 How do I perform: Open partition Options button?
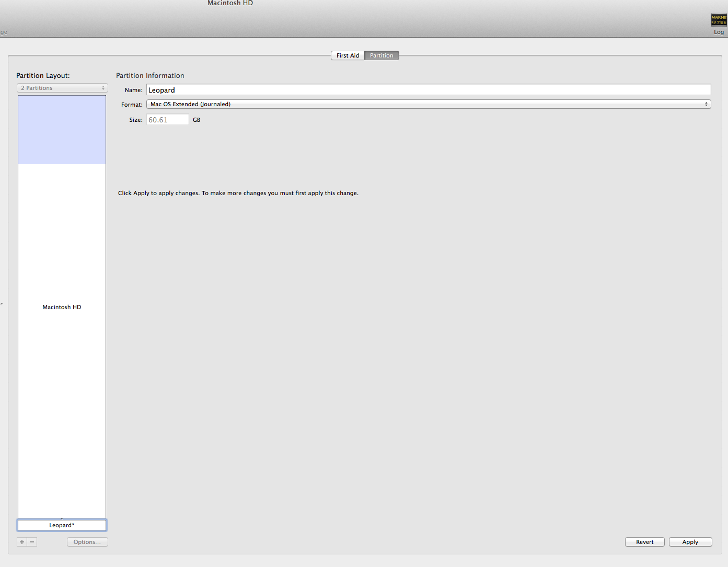click(x=87, y=542)
